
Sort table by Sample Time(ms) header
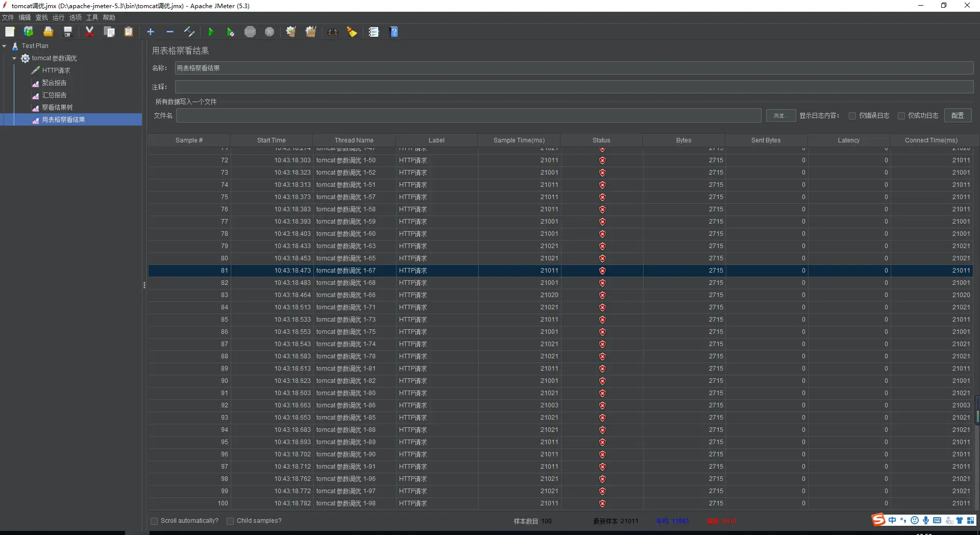[519, 140]
